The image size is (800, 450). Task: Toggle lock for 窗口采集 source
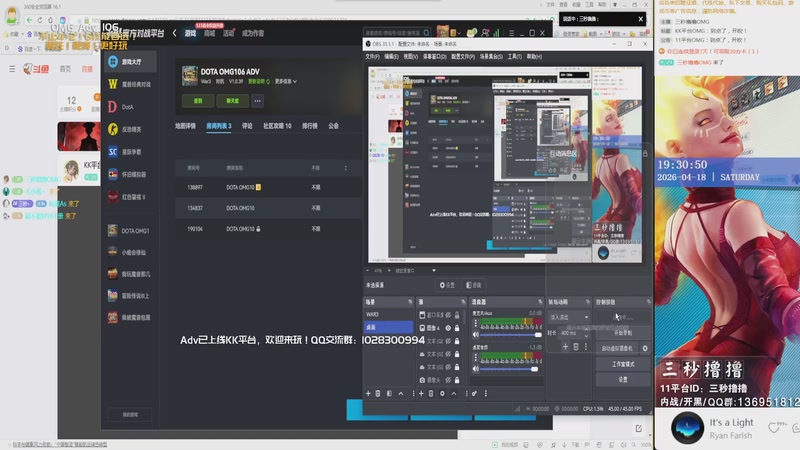coord(457,315)
